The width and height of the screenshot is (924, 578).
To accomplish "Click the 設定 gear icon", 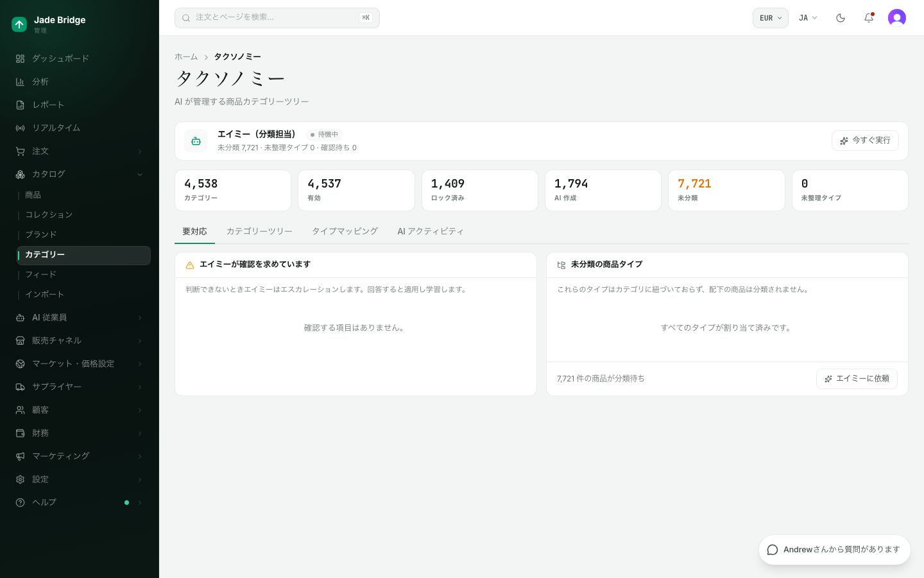I will click(x=20, y=479).
